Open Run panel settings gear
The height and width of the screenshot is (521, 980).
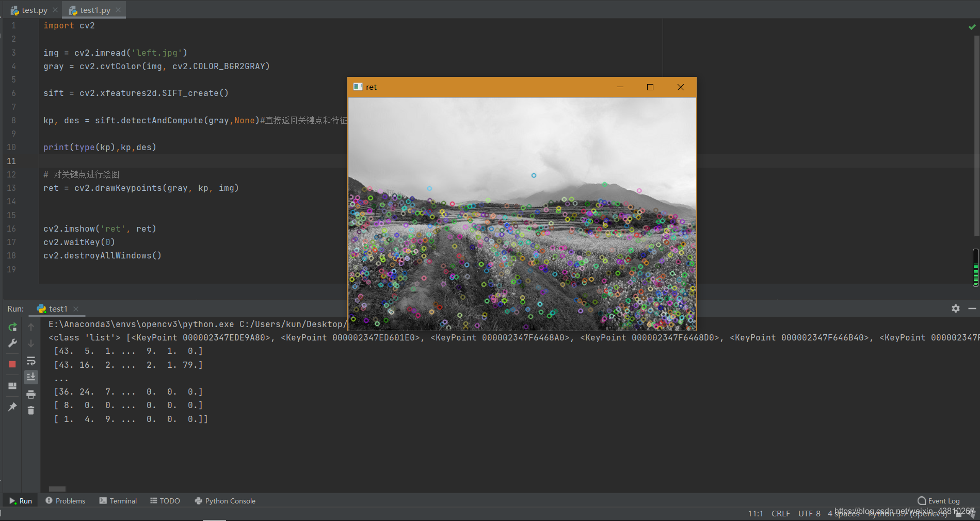956,308
